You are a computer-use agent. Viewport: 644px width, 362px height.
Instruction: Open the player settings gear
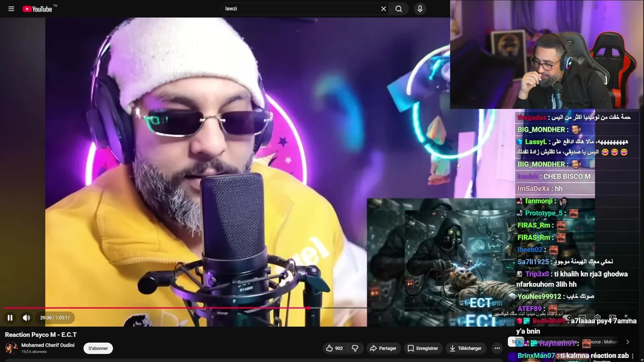tap(597, 318)
